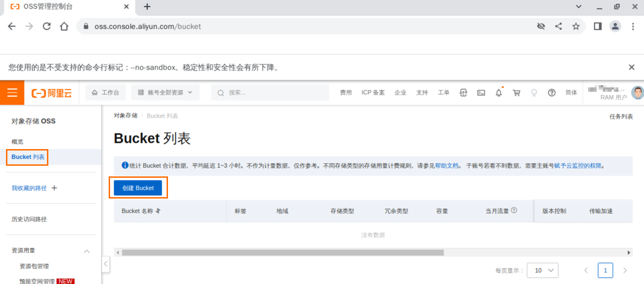The width and height of the screenshot is (644, 284).
Task: Click the 当月流量 help tooltip icon
Action: [x=514, y=210]
